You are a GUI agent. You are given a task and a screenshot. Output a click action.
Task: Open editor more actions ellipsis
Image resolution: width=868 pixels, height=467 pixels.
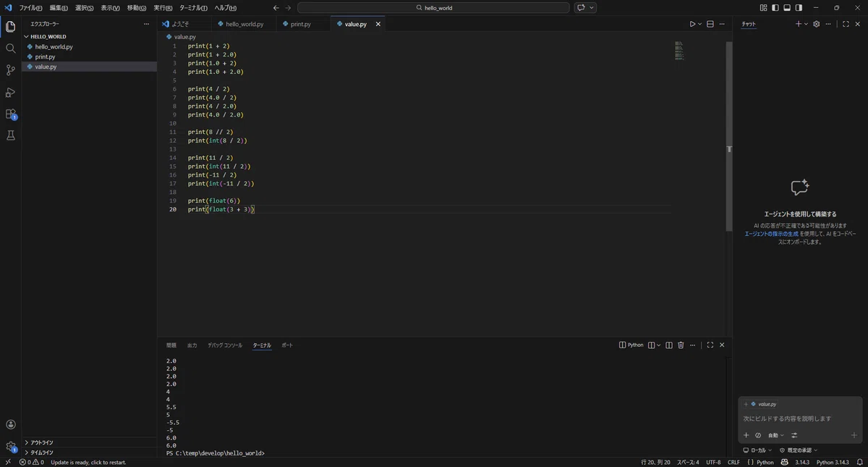click(x=722, y=24)
